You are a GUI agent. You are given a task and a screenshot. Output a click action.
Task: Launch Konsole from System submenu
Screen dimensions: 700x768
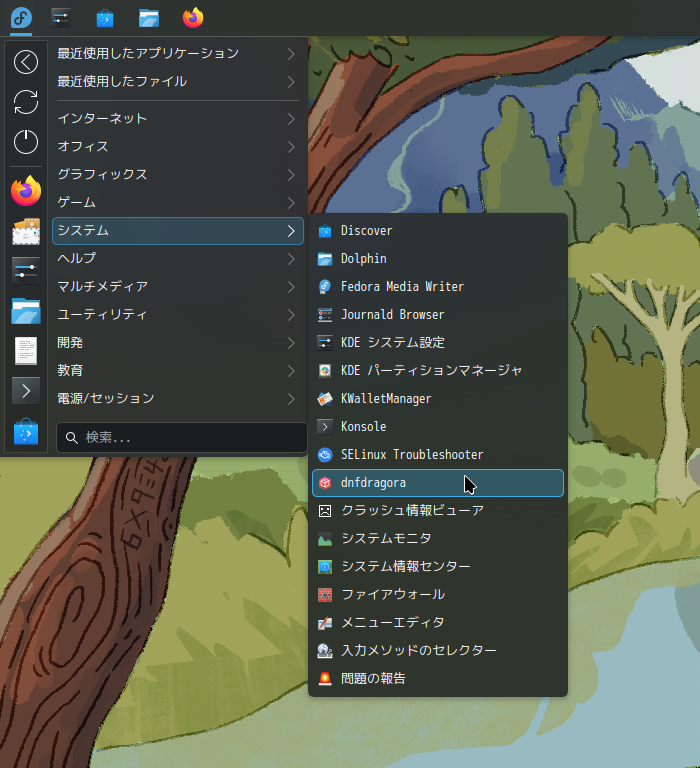point(438,427)
